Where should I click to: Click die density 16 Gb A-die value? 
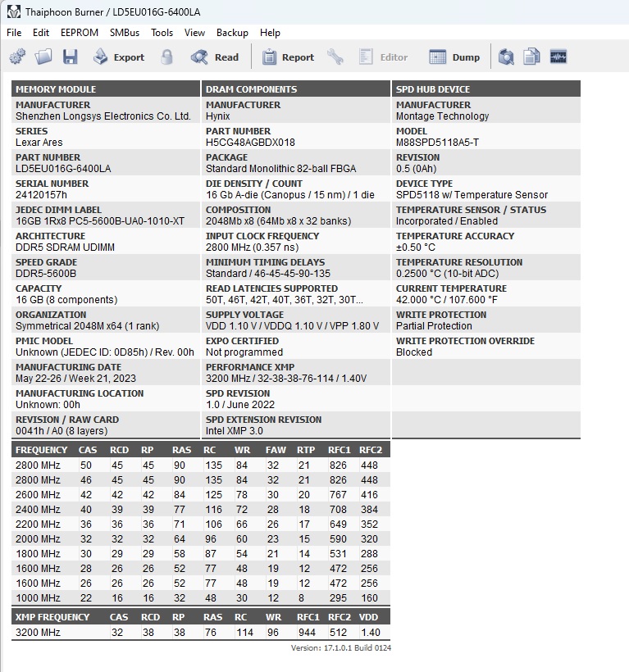[x=290, y=194]
